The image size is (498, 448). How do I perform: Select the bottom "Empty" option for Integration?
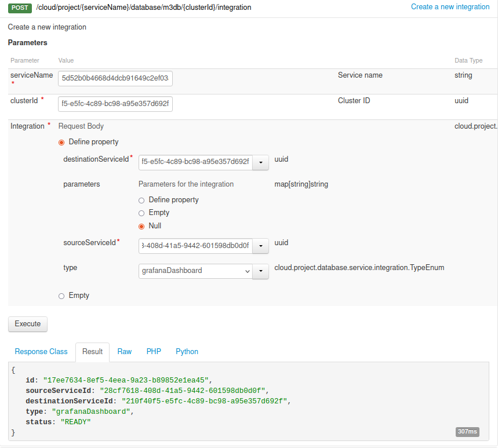point(61,296)
